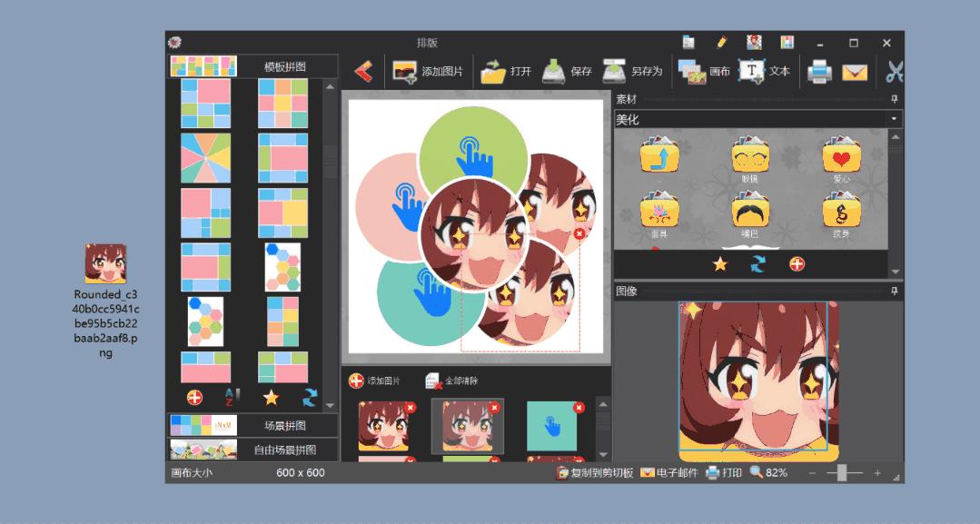The height and width of the screenshot is (524, 980).
Task: Sort templates with the A-Z icon
Action: pyautogui.click(x=232, y=397)
